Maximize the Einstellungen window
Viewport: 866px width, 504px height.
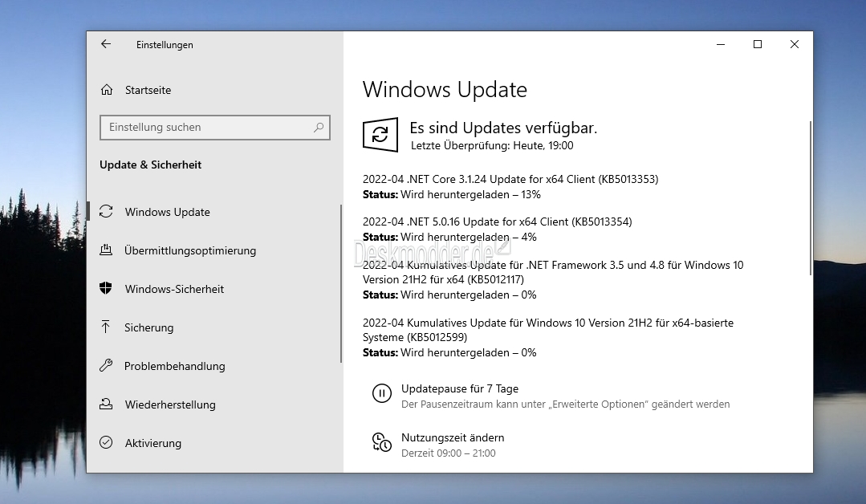click(x=757, y=45)
